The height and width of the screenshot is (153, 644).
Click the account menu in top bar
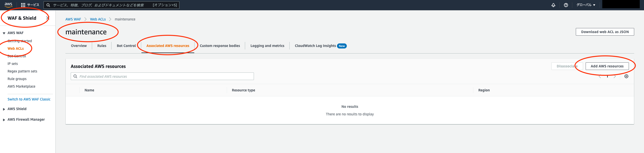click(621, 4)
